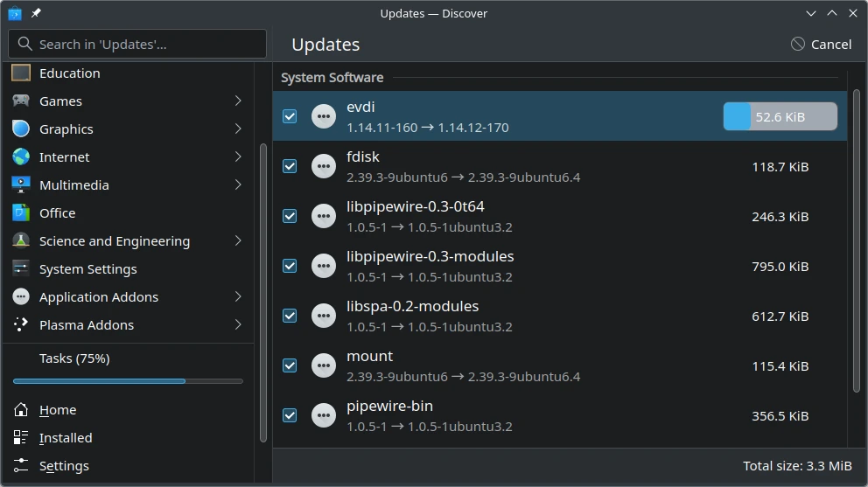Viewport: 868px width, 487px height.
Task: Click the Multimedia category icon
Action: click(x=21, y=185)
